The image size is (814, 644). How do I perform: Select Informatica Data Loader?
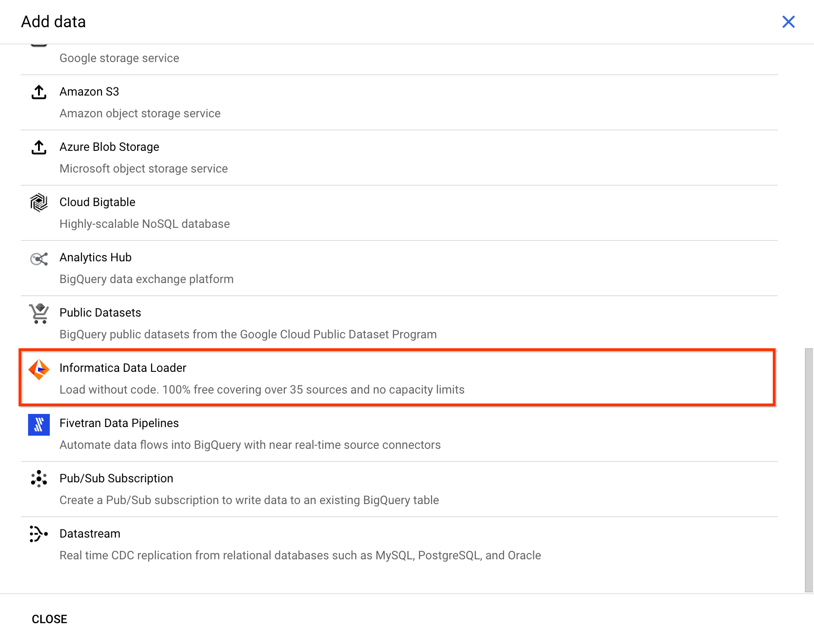397,378
